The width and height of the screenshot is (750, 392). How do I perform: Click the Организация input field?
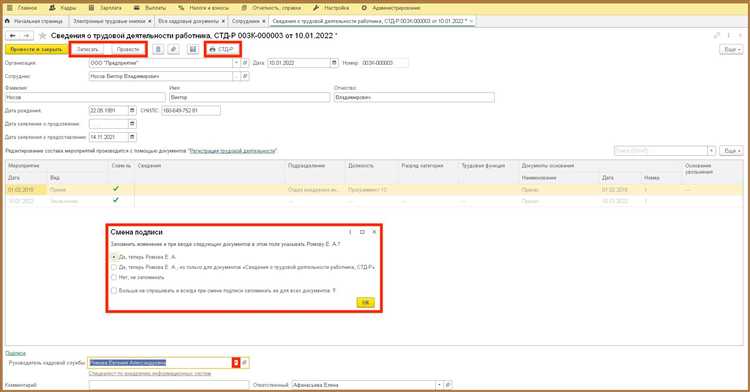pyautogui.click(x=161, y=63)
